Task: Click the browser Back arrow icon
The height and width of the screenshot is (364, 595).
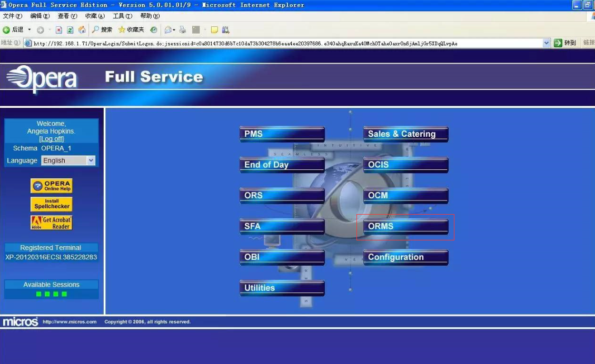Action: (6, 30)
